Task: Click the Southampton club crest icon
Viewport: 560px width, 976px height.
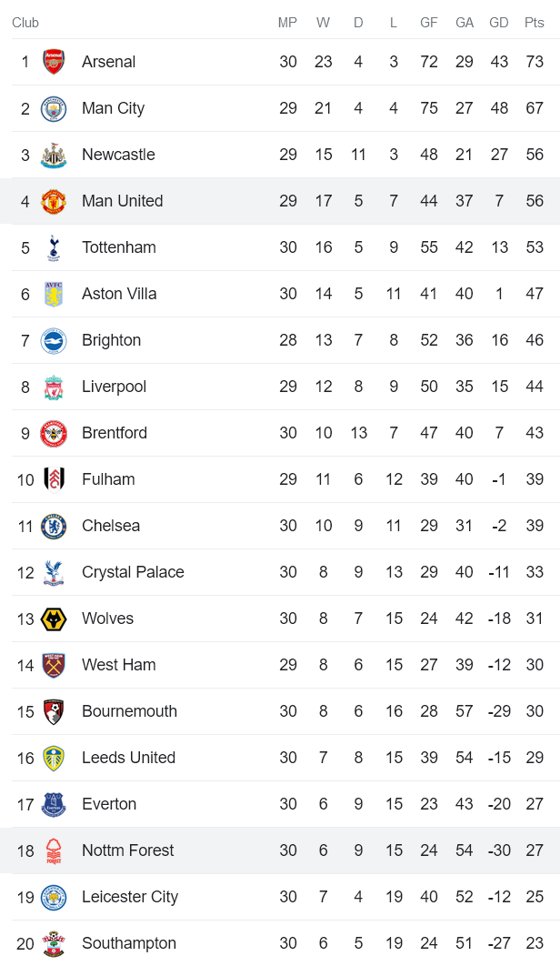Action: [x=54, y=943]
